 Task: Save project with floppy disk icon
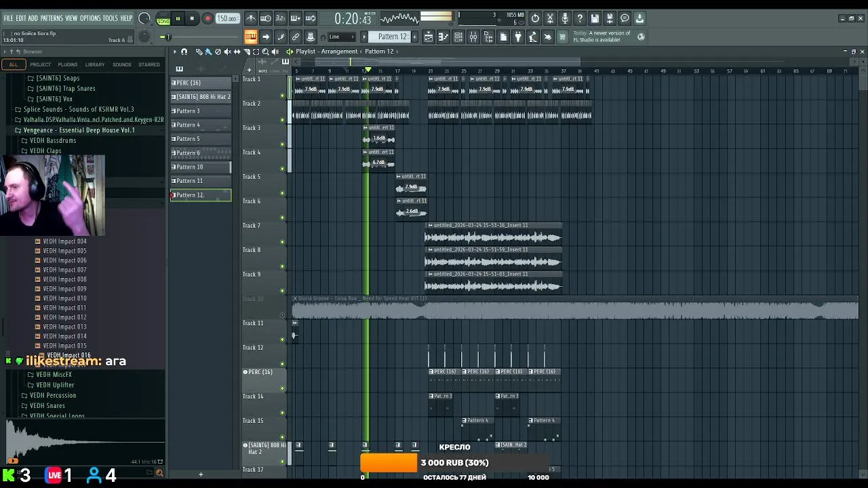[595, 18]
